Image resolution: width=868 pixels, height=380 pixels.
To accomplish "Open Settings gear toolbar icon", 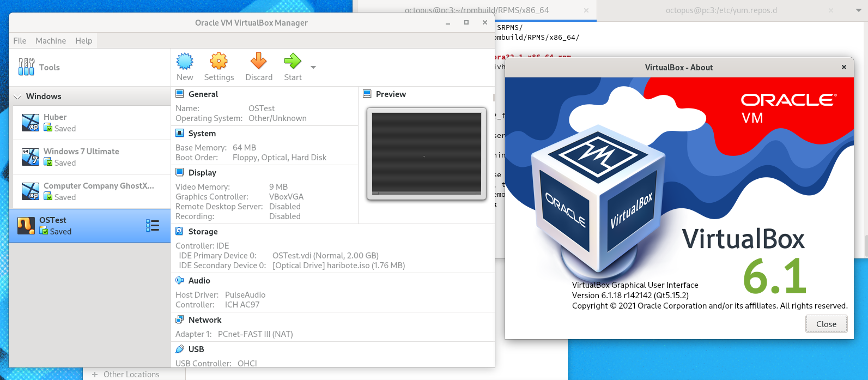I will tap(219, 61).
